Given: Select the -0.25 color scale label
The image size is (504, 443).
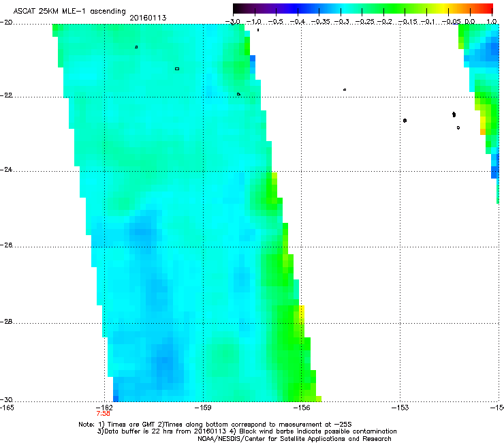Looking at the screenshot, I should click(364, 22).
